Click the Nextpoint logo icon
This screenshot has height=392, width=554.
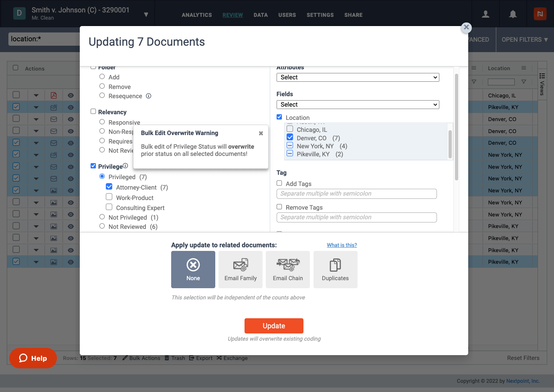click(540, 14)
